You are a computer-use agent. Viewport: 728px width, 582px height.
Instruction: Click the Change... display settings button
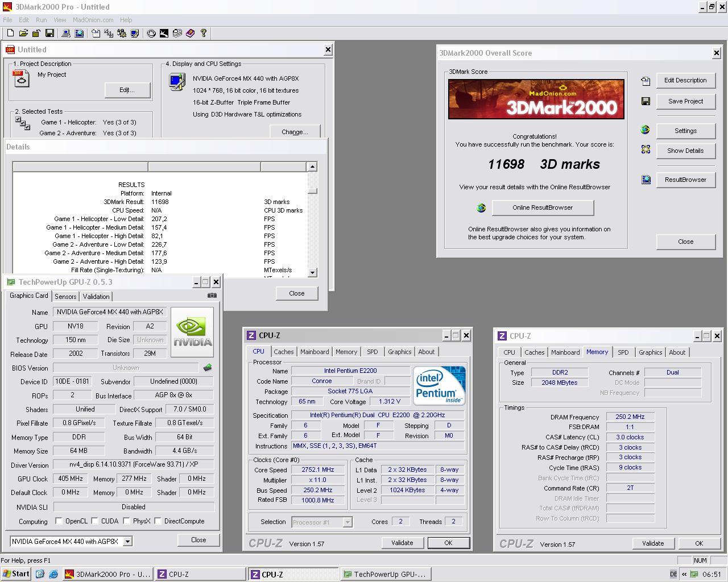(295, 132)
